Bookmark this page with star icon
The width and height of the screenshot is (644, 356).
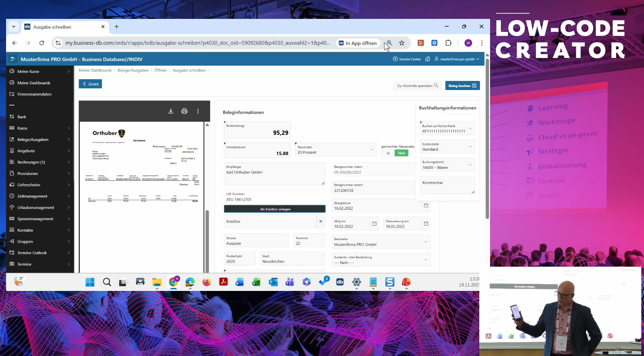(x=402, y=43)
